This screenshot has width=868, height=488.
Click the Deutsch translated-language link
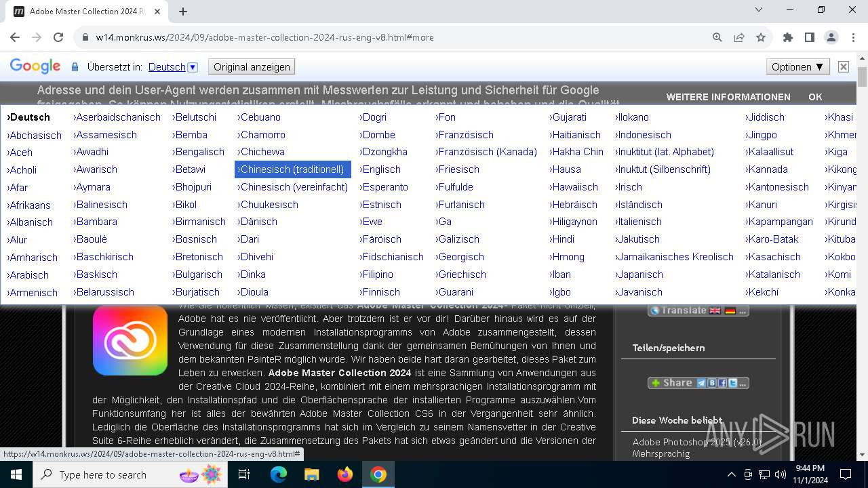pyautogui.click(x=167, y=67)
